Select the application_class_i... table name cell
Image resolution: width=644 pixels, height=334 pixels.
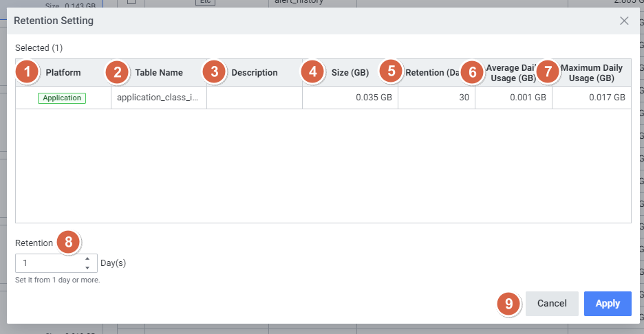[158, 98]
